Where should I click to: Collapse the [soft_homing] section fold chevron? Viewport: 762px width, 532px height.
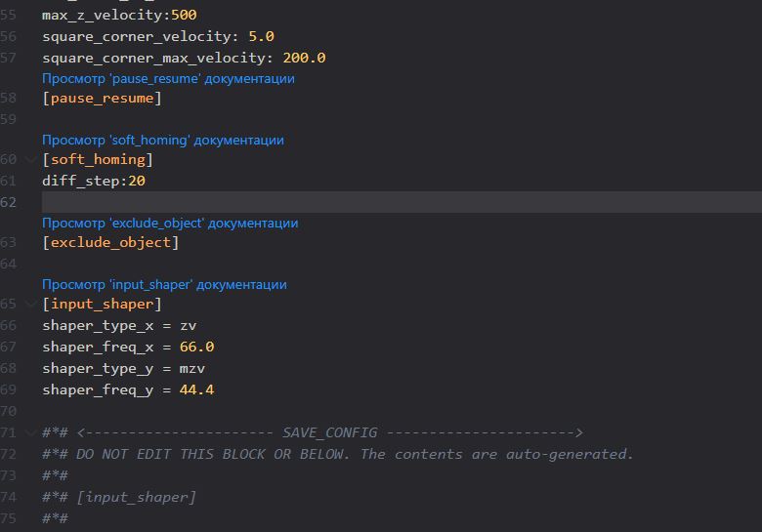30,159
